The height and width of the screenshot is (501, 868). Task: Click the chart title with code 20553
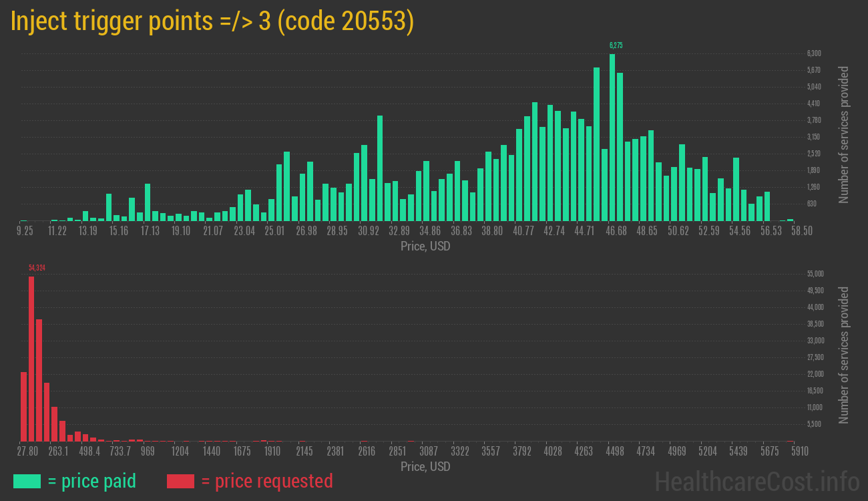212,21
